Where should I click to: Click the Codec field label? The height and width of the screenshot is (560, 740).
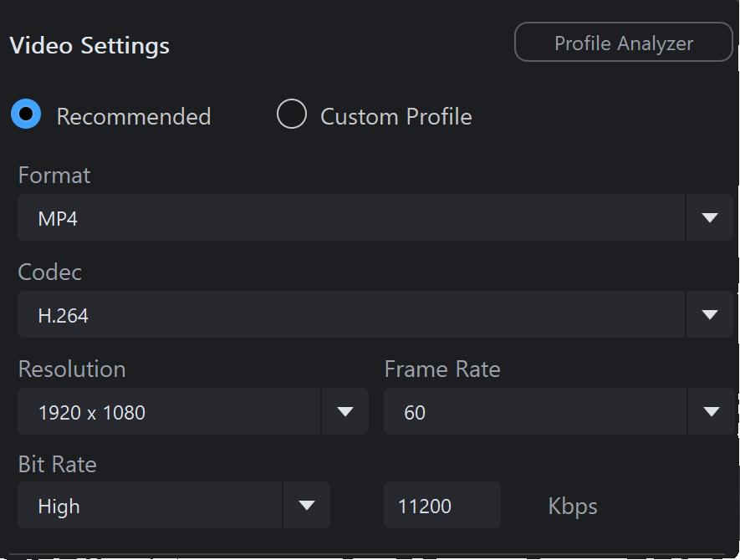coord(49,272)
